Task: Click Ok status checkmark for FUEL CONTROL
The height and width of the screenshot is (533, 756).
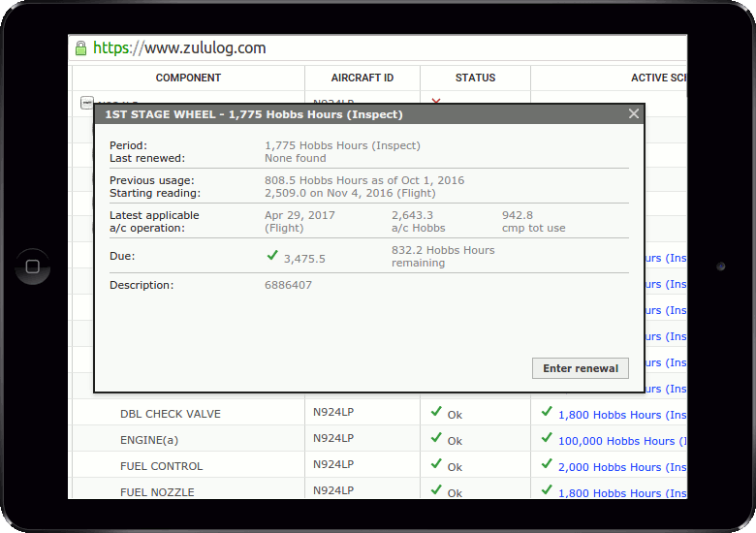Action: tap(437, 464)
